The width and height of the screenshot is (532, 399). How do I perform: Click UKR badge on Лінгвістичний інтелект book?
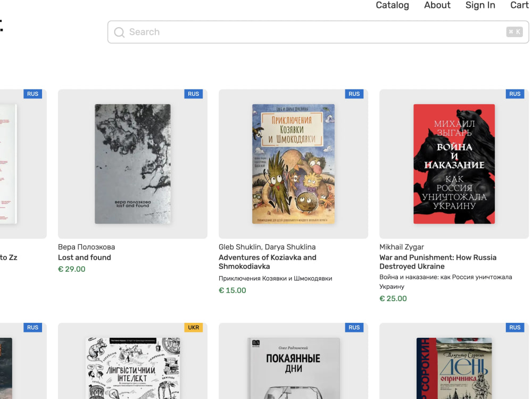[x=194, y=327]
